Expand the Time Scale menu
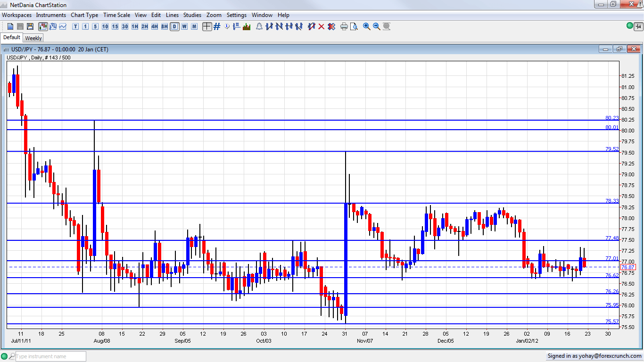The width and height of the screenshot is (644, 362). pos(116,15)
